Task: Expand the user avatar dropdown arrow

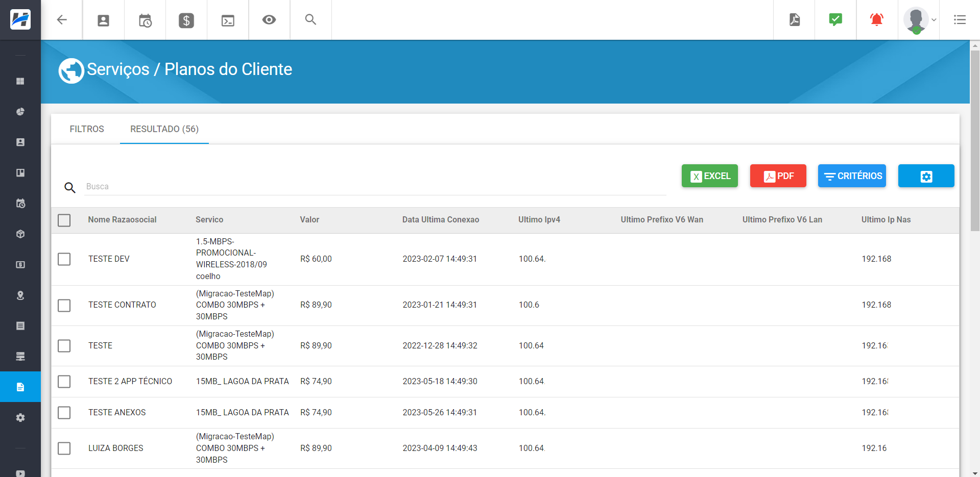Action: [934, 20]
